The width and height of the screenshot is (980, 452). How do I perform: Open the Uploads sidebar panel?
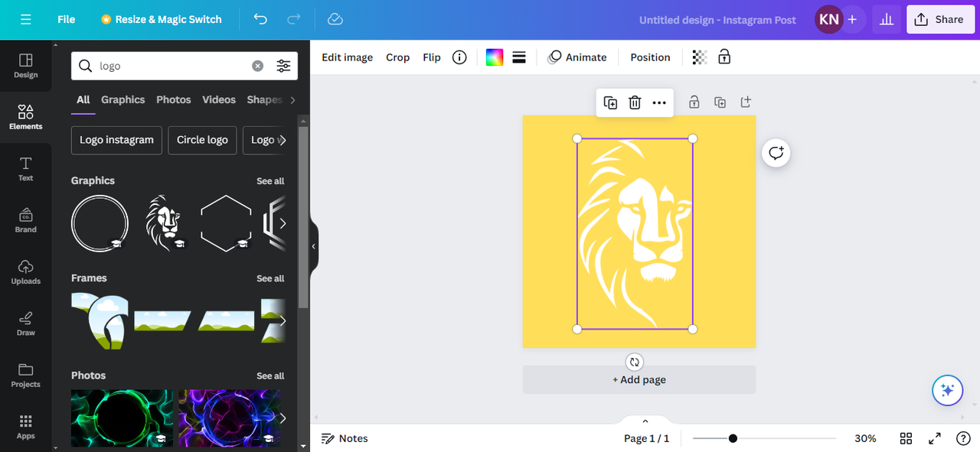25,272
